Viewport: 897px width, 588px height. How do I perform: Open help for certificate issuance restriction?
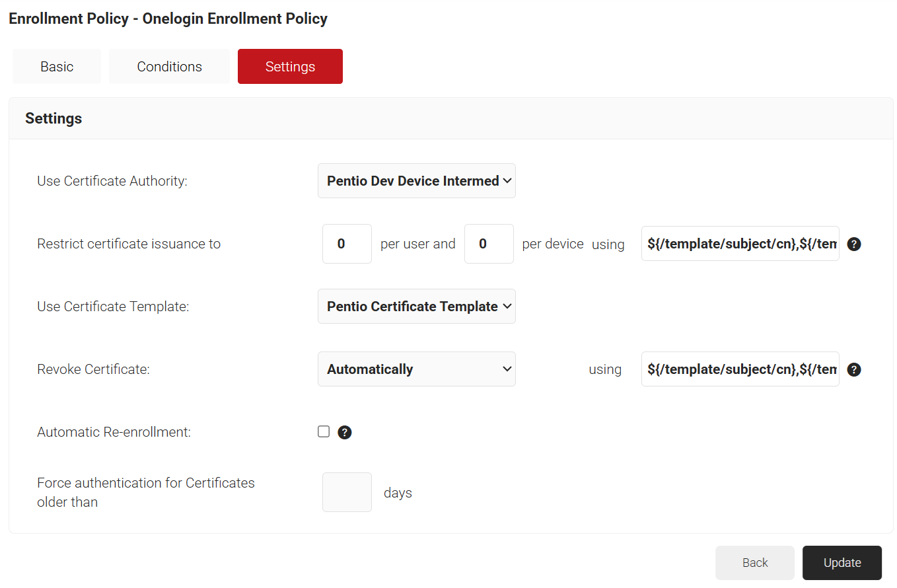pyautogui.click(x=853, y=244)
